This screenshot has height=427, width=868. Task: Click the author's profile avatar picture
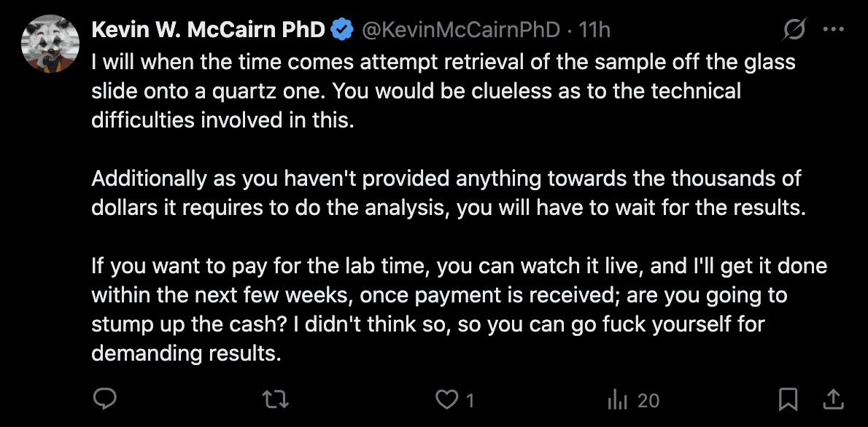point(50,43)
